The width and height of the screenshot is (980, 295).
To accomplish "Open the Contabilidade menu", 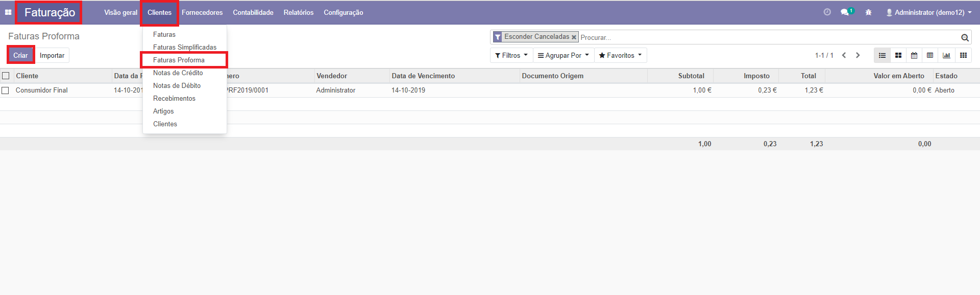I will point(253,12).
